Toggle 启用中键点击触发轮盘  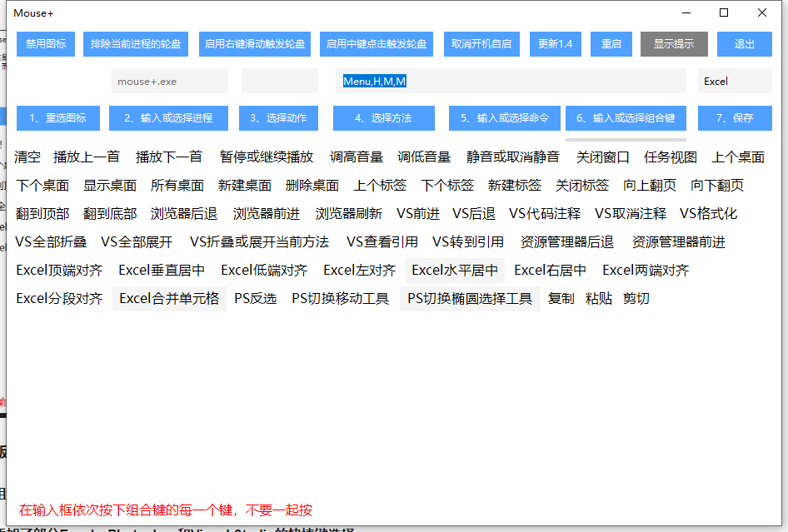coord(377,44)
